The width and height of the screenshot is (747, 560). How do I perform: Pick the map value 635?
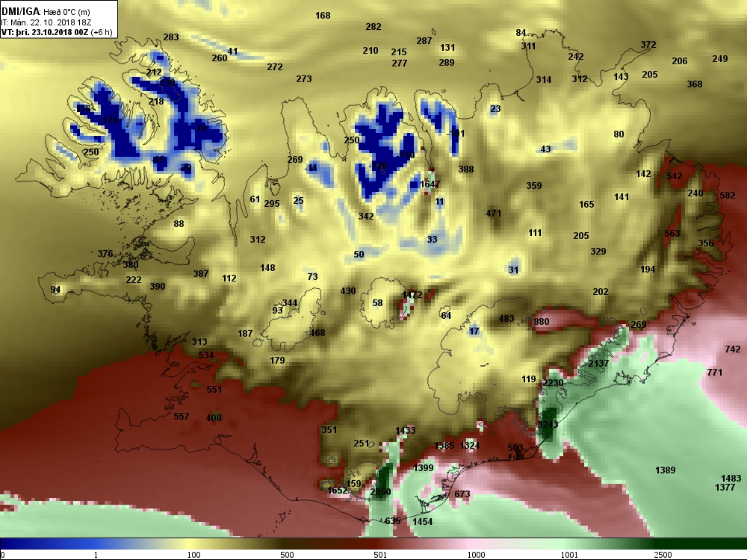(x=393, y=521)
